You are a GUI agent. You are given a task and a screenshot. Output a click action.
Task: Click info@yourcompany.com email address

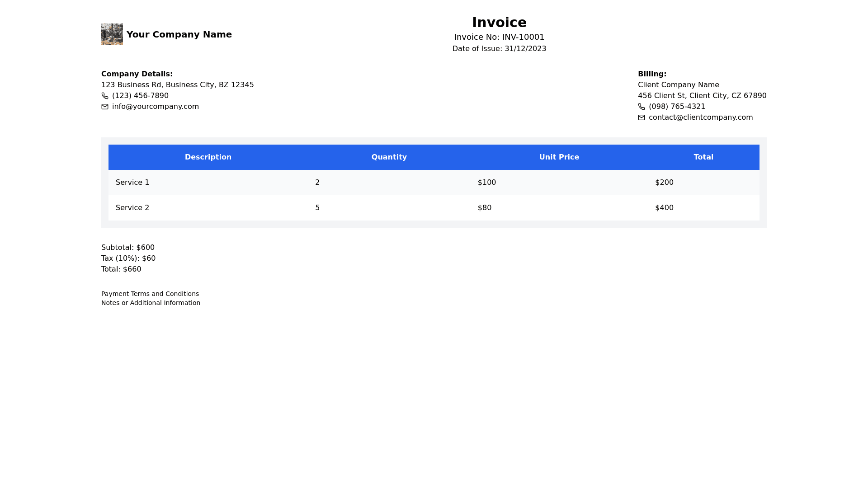click(155, 107)
